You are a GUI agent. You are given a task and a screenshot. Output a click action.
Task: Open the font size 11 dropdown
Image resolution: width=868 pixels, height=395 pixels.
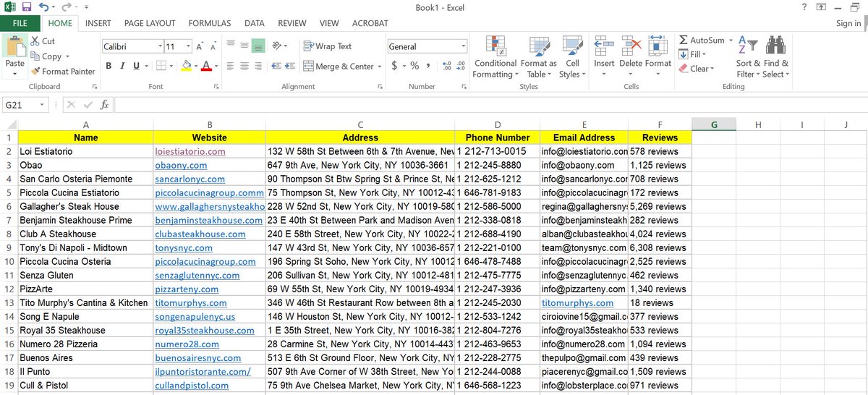pyautogui.click(x=187, y=46)
